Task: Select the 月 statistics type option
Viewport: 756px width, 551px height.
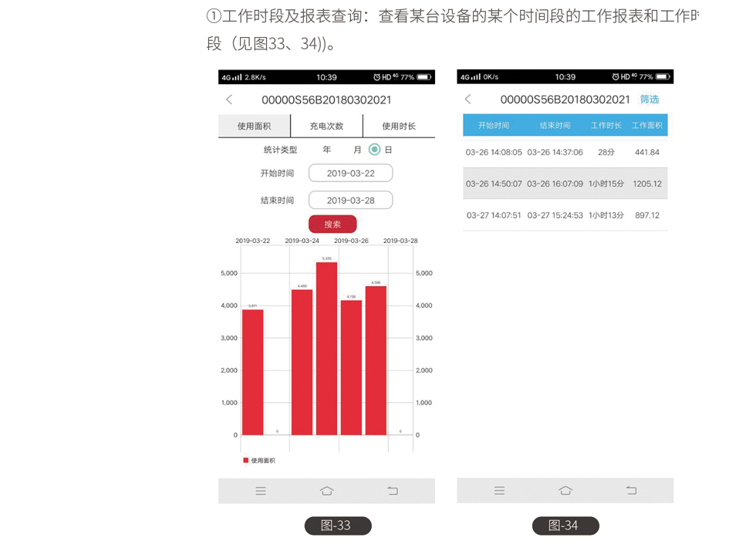Action: pos(357,150)
